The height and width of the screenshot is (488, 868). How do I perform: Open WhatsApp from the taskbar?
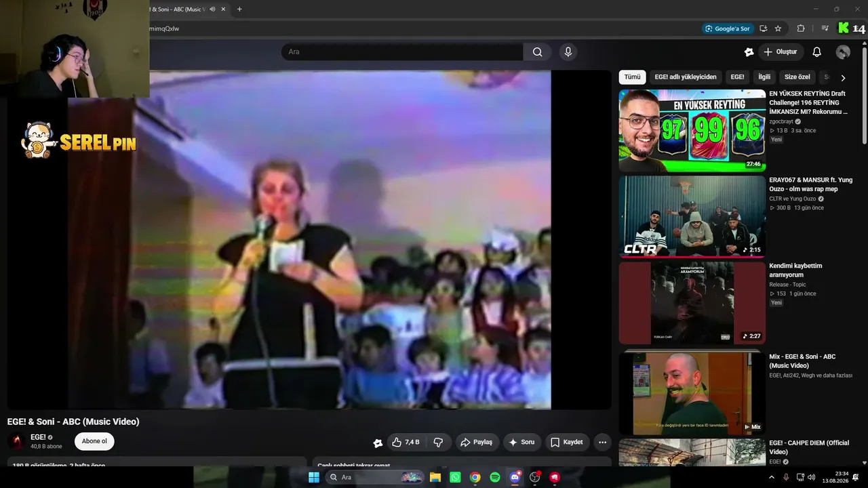(455, 477)
